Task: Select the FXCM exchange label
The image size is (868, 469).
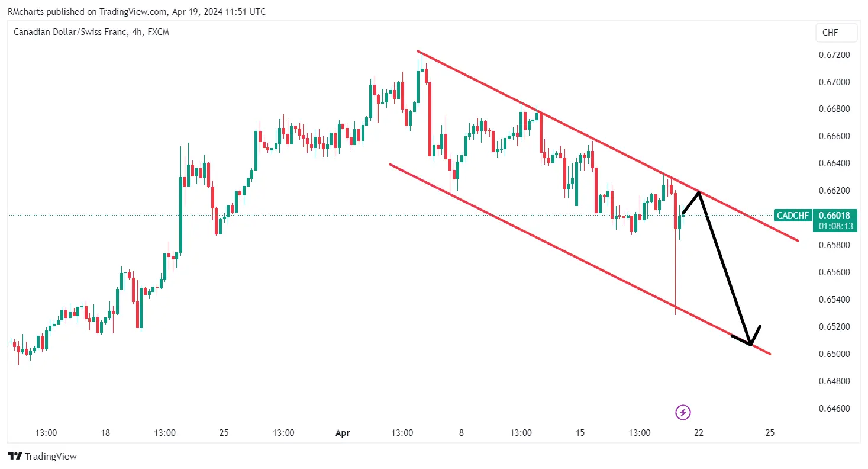Action: [x=157, y=32]
